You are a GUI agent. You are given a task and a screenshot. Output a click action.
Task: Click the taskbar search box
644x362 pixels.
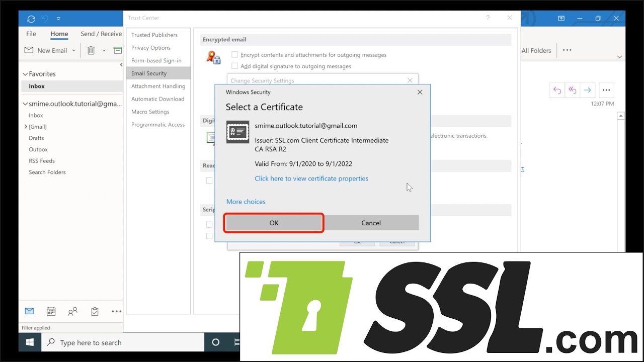[x=122, y=342]
